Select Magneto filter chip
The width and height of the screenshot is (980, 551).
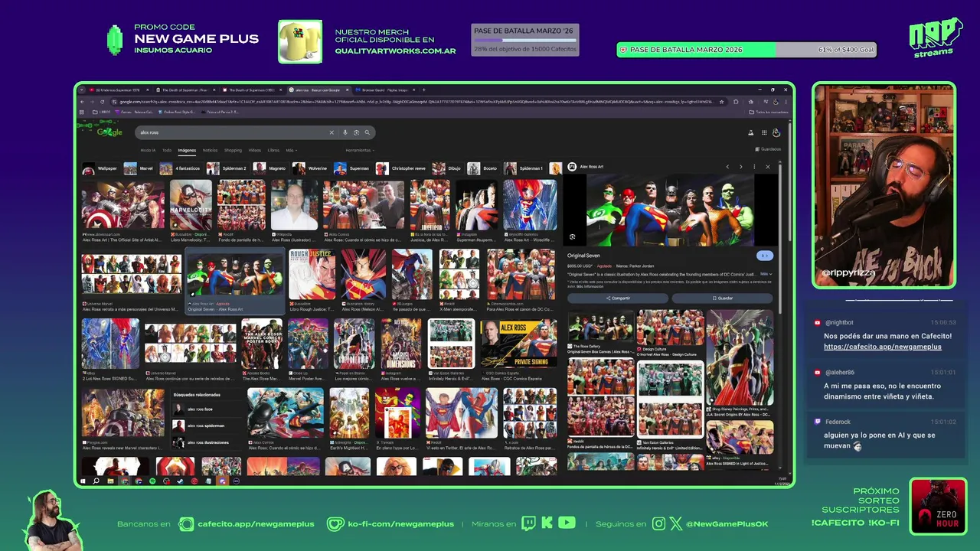click(x=270, y=168)
